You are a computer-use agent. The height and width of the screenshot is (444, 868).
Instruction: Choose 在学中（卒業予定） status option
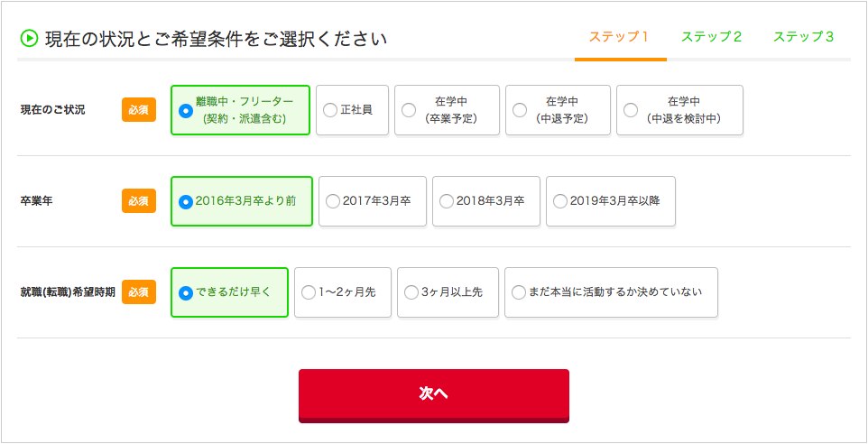pyautogui.click(x=448, y=110)
